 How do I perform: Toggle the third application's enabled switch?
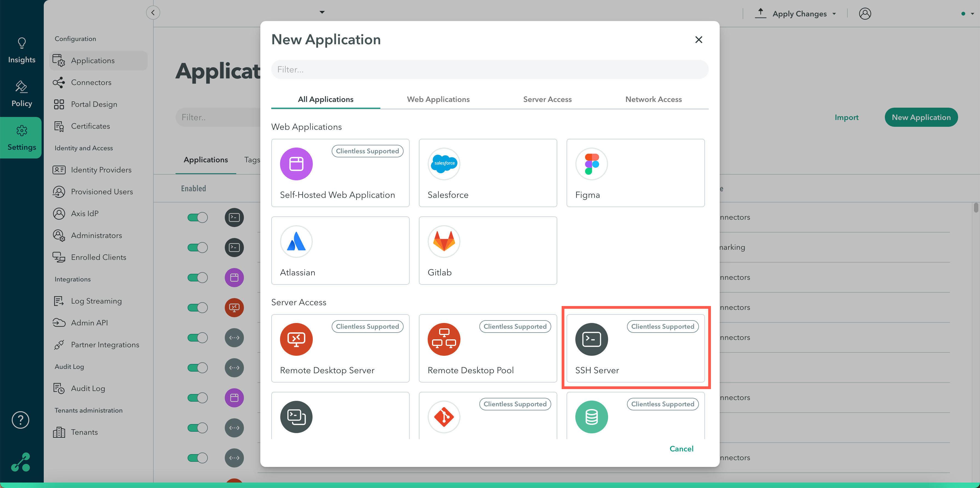[x=197, y=277]
